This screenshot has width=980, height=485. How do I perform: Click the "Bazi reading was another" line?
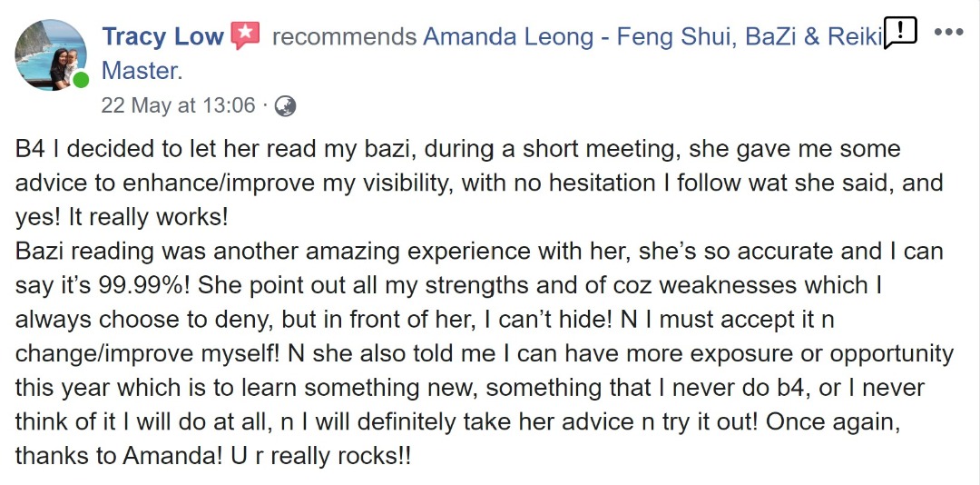pyautogui.click(x=479, y=251)
